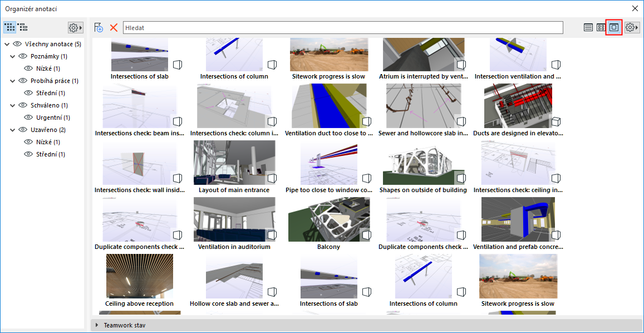The width and height of the screenshot is (644, 333).
Task: Toggle visibility eye for Poznámky
Action: click(23, 56)
